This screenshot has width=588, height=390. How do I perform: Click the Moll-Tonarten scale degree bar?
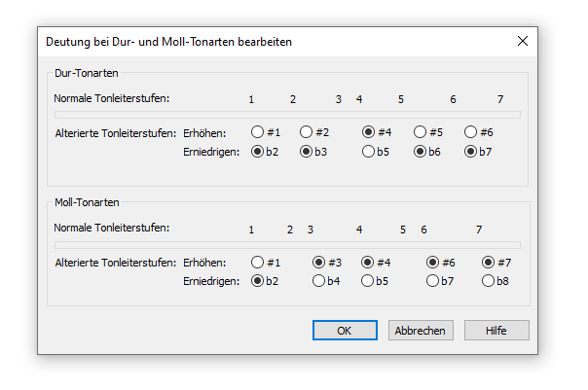[x=287, y=245]
